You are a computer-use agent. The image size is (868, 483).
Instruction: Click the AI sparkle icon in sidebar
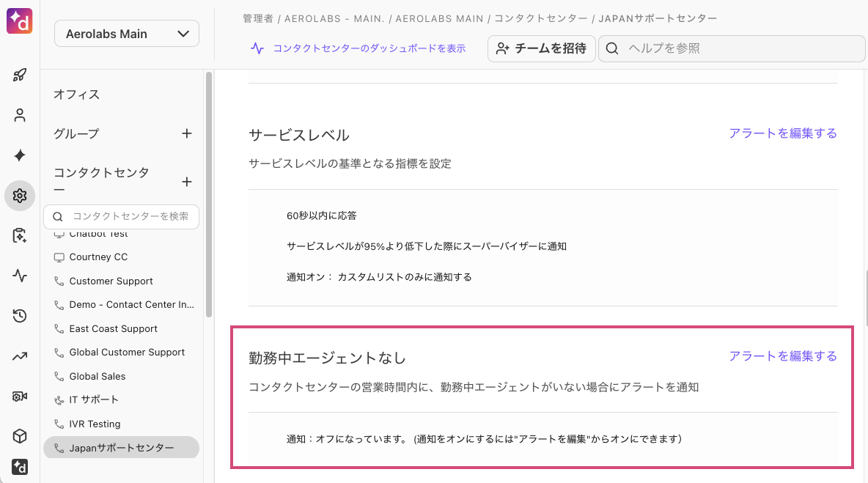tap(20, 155)
